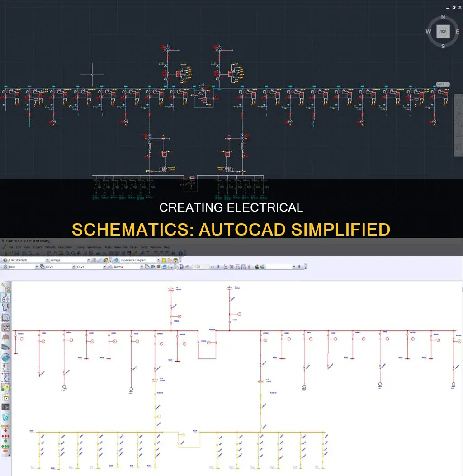Screen dimensions: 463x476
Task: Click the blue help icon in top toolbar
Action: pyautogui.click(x=180, y=254)
